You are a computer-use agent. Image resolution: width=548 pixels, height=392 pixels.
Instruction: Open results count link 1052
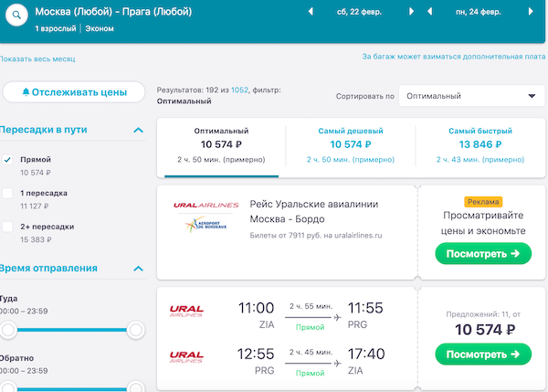239,90
